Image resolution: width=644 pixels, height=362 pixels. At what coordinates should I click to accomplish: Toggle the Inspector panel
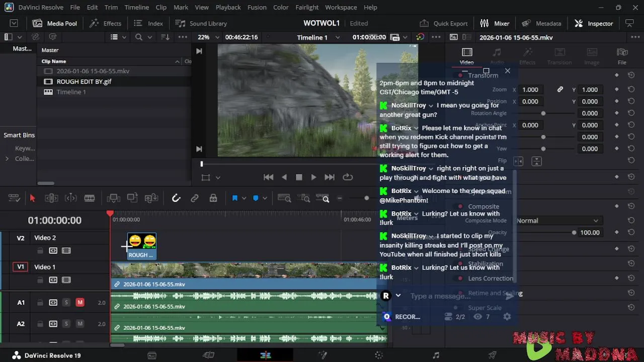[594, 23]
